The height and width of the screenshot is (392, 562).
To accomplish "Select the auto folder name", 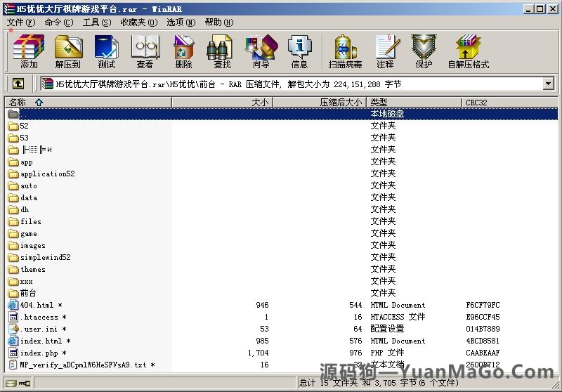I will (x=28, y=185).
